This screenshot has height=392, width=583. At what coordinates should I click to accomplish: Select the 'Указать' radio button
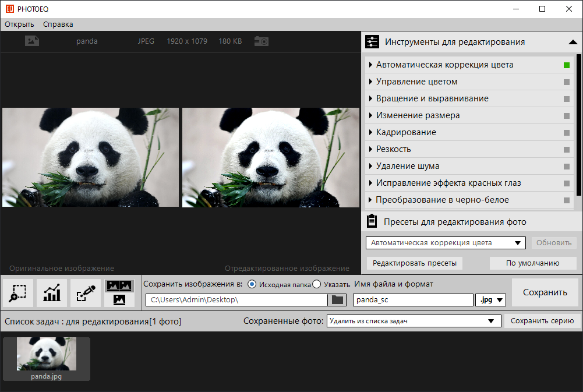pyautogui.click(x=317, y=284)
